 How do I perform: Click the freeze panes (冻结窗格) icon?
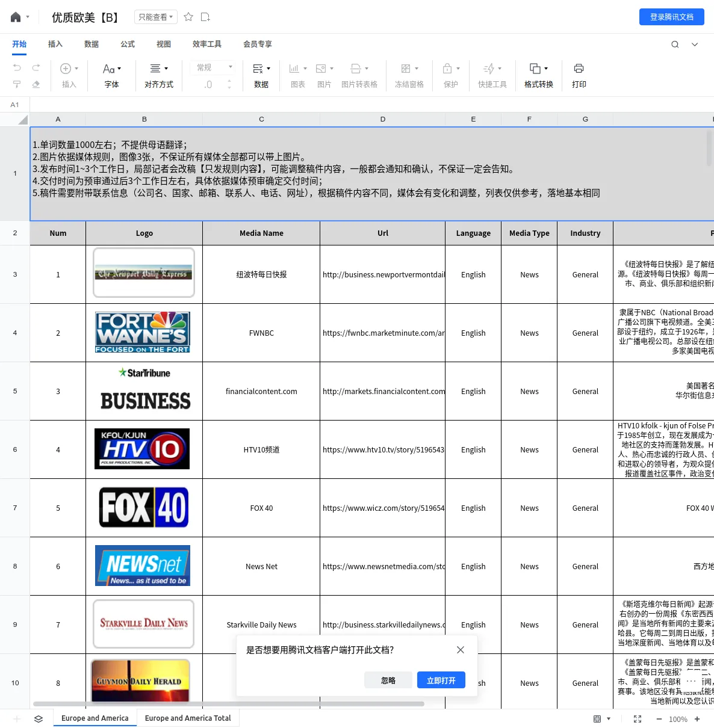[x=406, y=69]
